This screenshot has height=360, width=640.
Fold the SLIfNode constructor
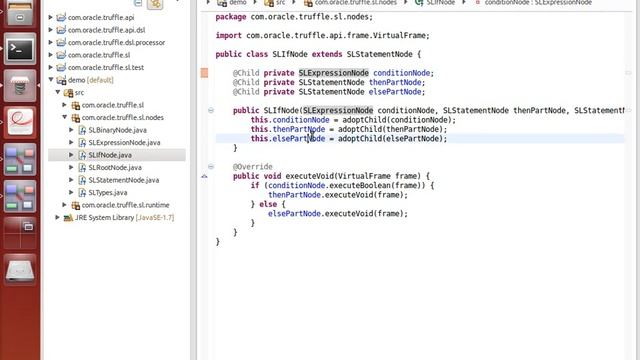point(211,110)
